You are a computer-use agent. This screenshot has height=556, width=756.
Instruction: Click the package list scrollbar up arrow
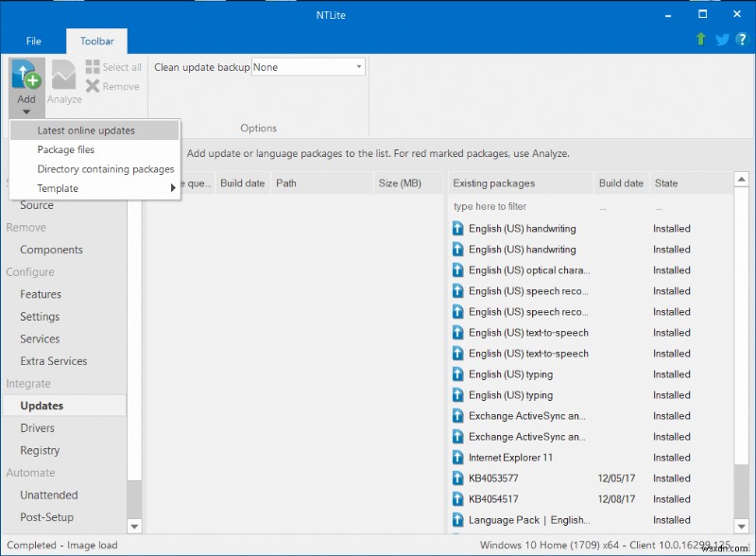point(742,177)
